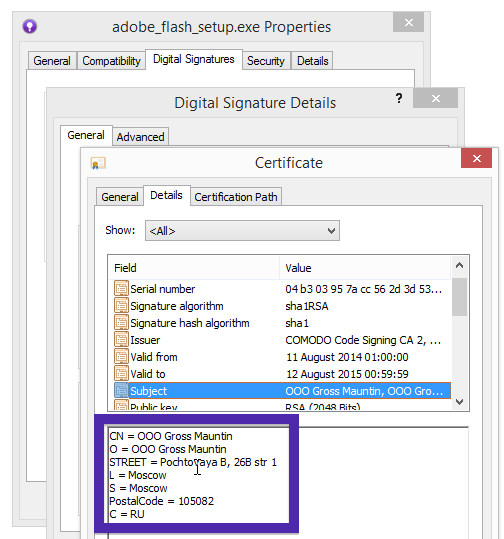Image resolution: width=504 pixels, height=539 pixels.
Task: Click the value 12 August 2015 00:59:59
Action: [347, 374]
